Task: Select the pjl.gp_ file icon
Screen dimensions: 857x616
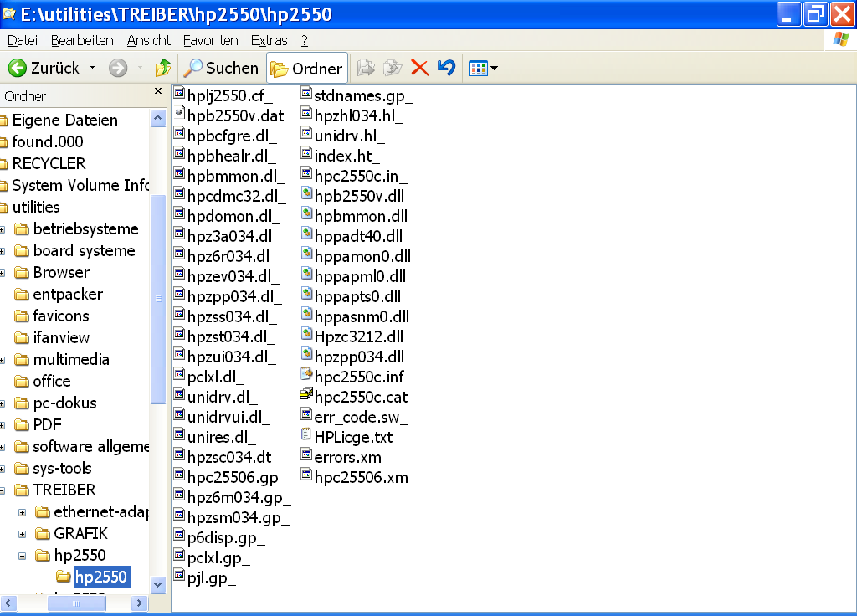Action: (x=179, y=576)
